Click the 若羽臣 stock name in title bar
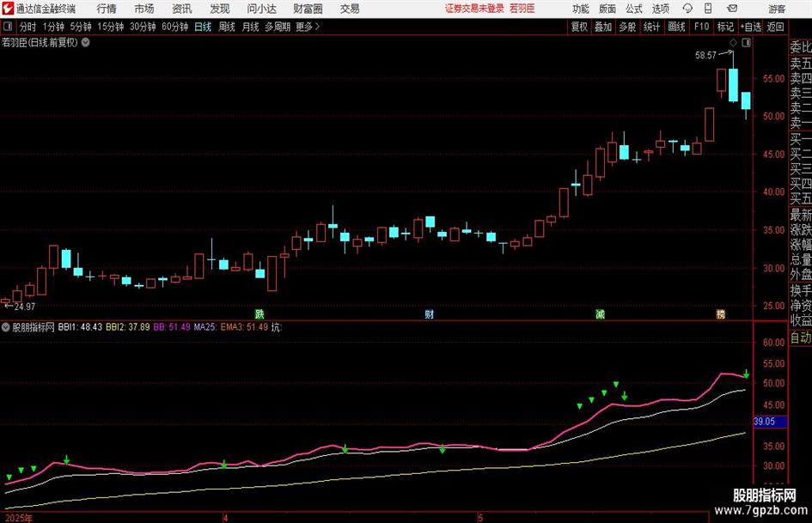 click(x=522, y=9)
